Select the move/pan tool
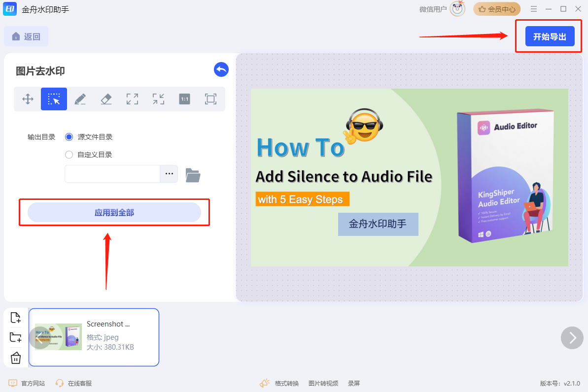Image resolution: width=588 pixels, height=392 pixels. pos(28,99)
